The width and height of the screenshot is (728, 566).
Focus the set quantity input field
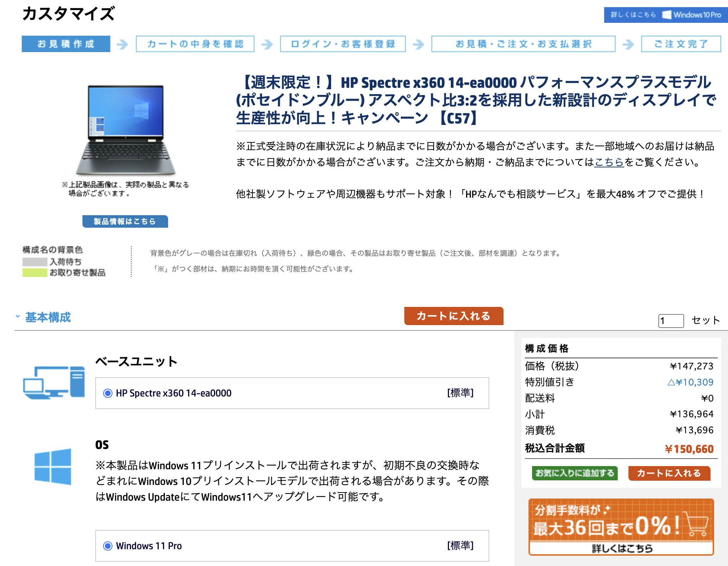click(x=671, y=320)
